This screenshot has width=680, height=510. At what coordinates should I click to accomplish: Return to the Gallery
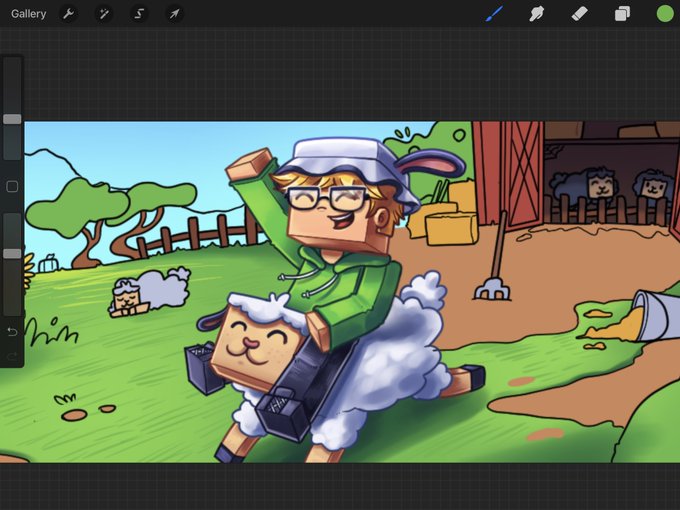click(x=29, y=14)
